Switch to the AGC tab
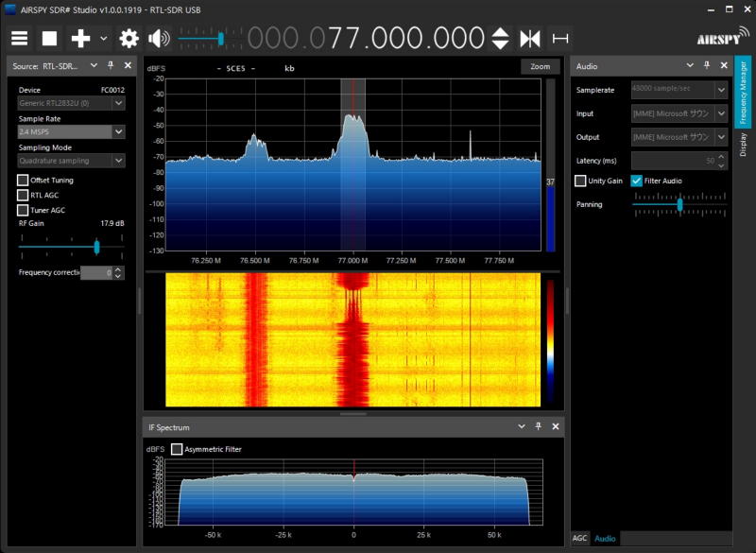The image size is (756, 553). pyautogui.click(x=579, y=538)
